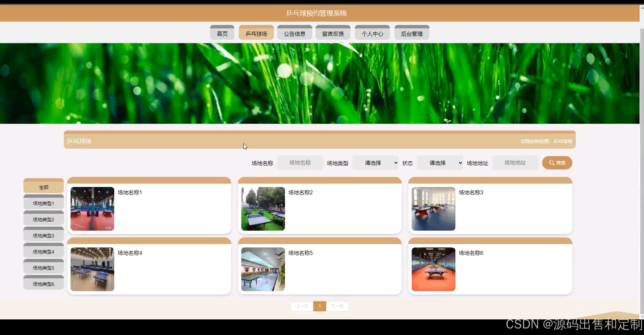Click the search magnifier button

[x=557, y=163]
